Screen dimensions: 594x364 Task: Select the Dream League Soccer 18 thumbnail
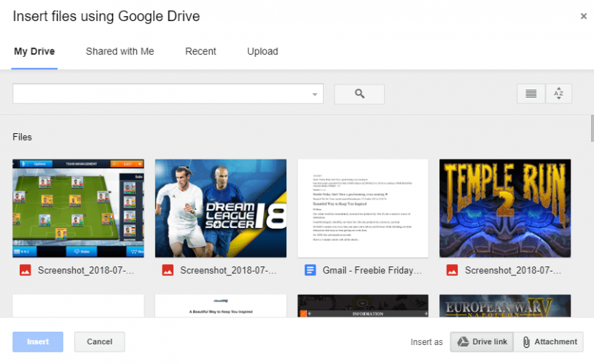pyautogui.click(x=221, y=208)
